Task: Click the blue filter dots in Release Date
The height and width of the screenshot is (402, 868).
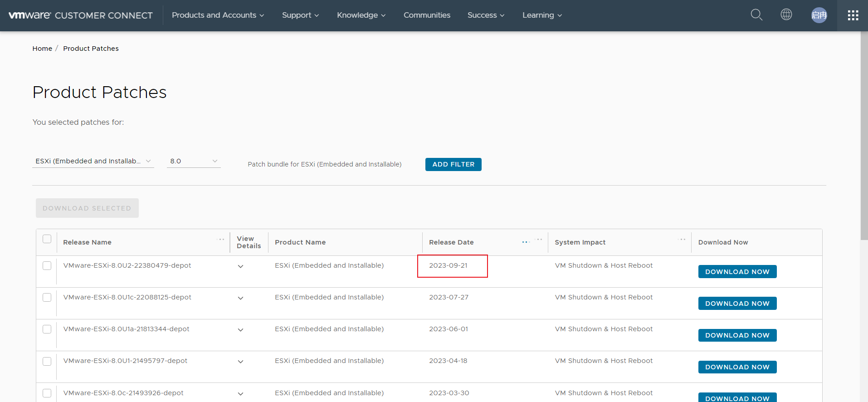Action: point(526,242)
